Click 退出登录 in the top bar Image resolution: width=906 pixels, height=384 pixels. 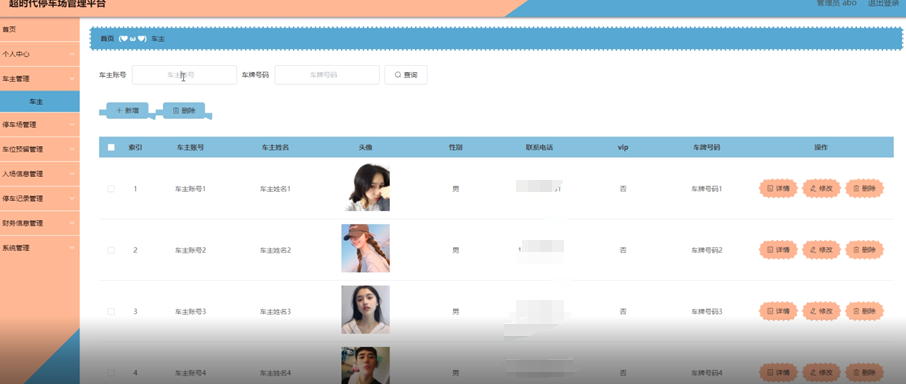click(883, 3)
